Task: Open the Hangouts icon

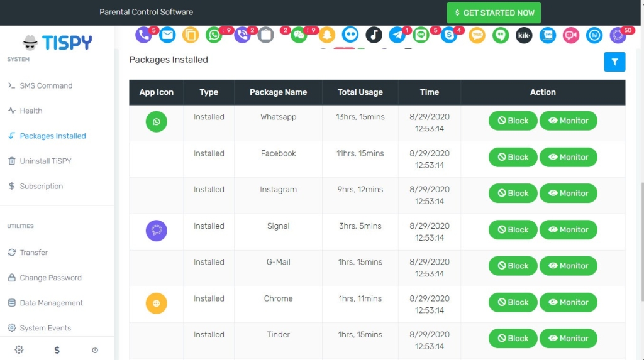Action: point(501,35)
